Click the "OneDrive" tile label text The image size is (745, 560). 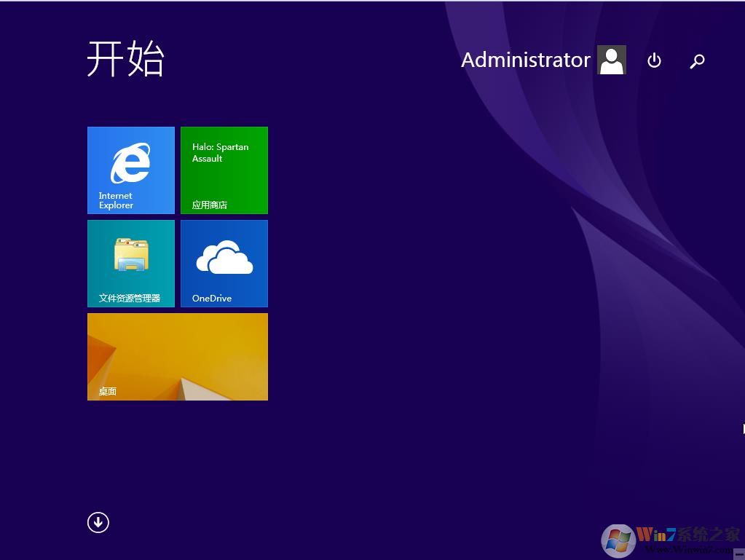(212, 298)
